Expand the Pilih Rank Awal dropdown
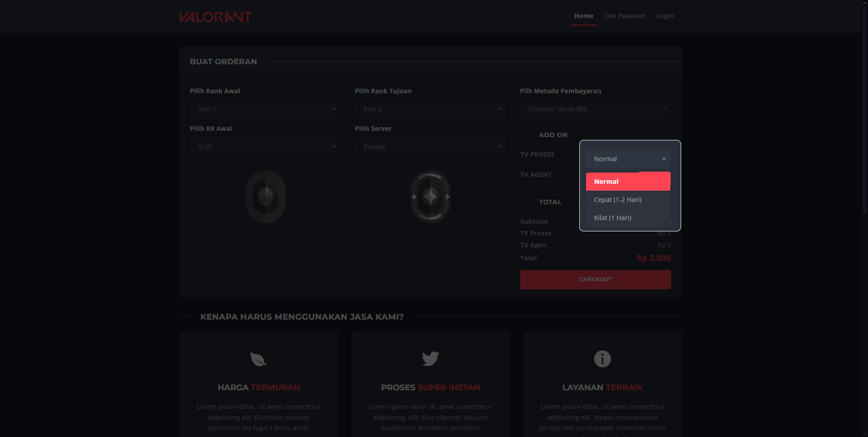The image size is (868, 437). click(265, 109)
